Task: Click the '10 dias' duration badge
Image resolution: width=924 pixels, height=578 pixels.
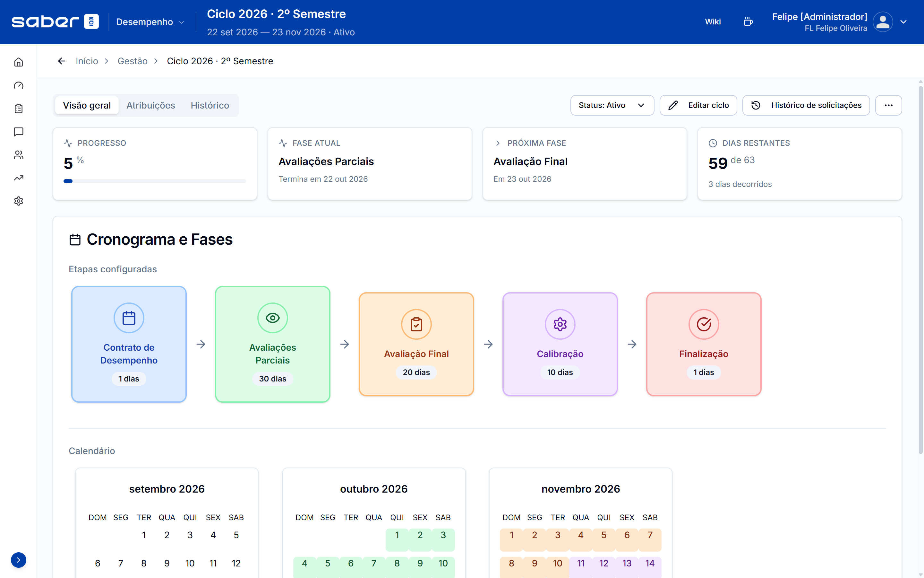Action: [560, 372]
